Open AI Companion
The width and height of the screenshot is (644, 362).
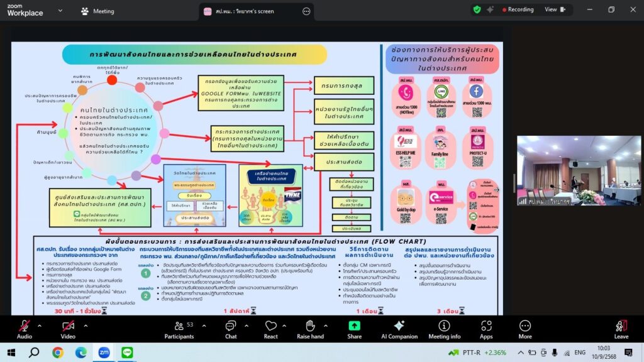(399, 329)
